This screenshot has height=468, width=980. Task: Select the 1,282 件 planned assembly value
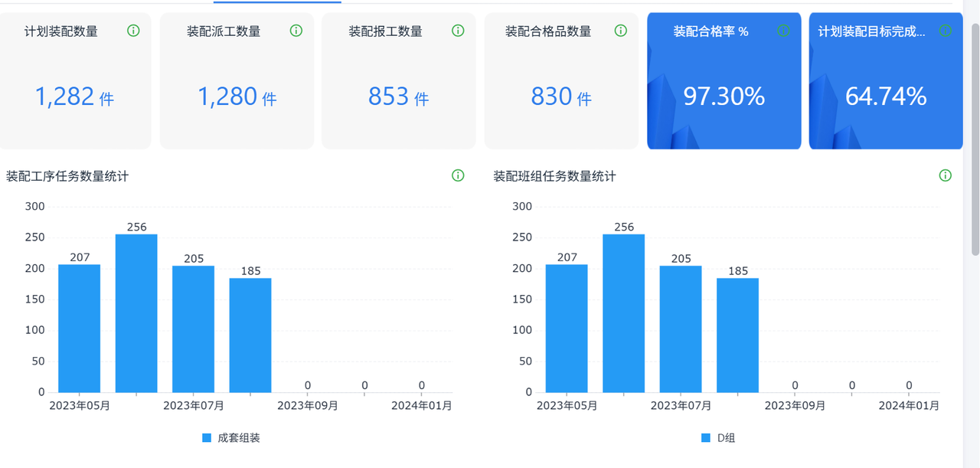(x=74, y=97)
